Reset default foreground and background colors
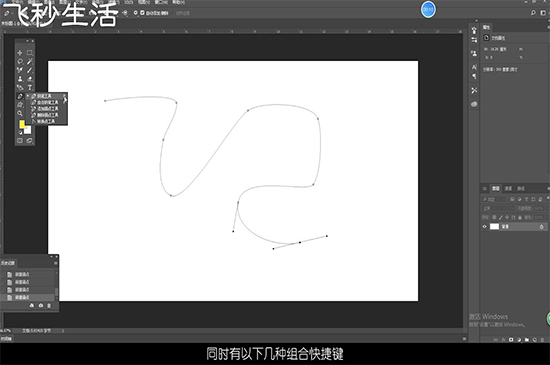 [x=20, y=133]
